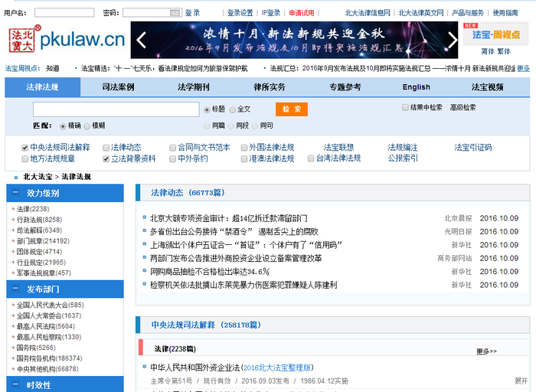Image resolution: width=536 pixels, height=392 pixels.
Task: Open the English tab
Action: coord(416,87)
